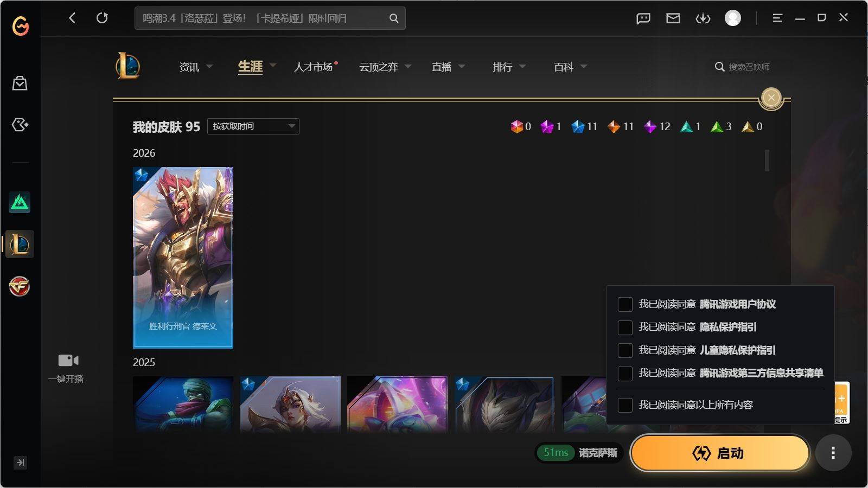868x488 pixels.
Task: Open the 资讯 tab
Action: [x=189, y=67]
